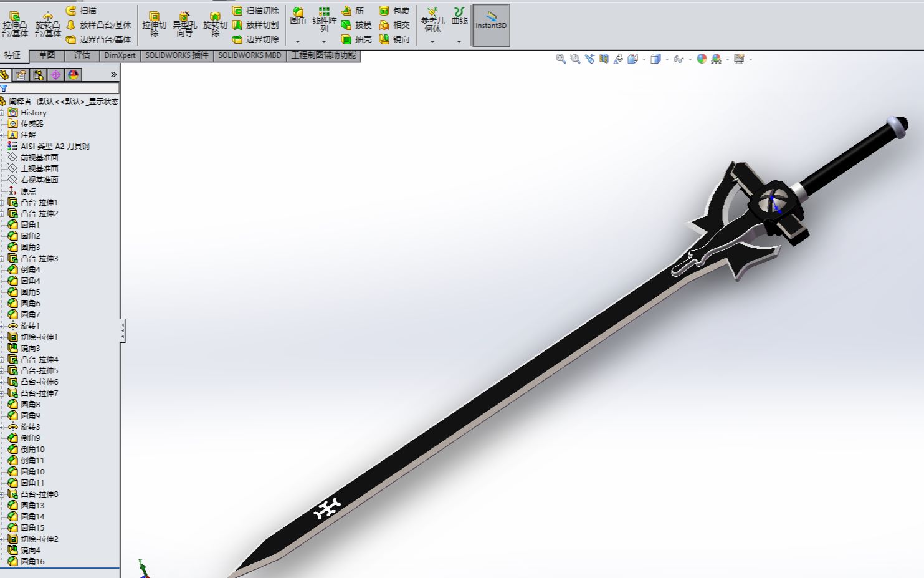Select the 放样切割 lofted cut tool
The width and height of the screenshot is (924, 578).
[x=255, y=25]
